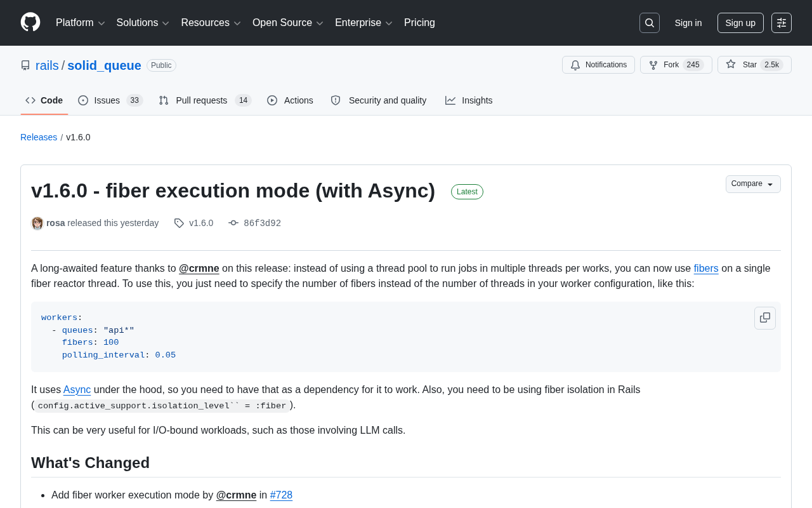Open commit 86f3d92

(262, 223)
